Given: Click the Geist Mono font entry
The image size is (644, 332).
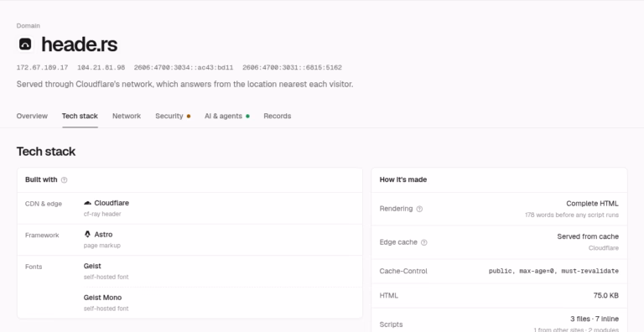Looking at the screenshot, I should [x=102, y=298].
